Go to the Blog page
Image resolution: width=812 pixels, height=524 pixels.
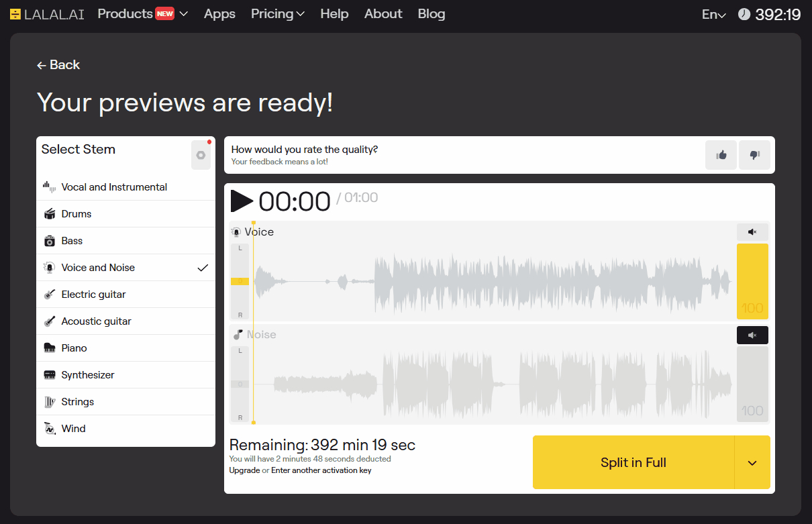tap(432, 13)
